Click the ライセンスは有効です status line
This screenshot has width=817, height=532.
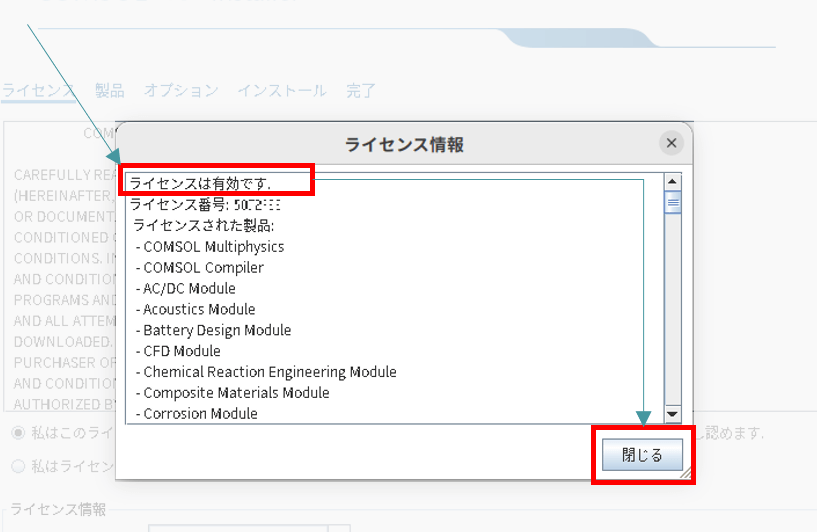[x=201, y=183]
